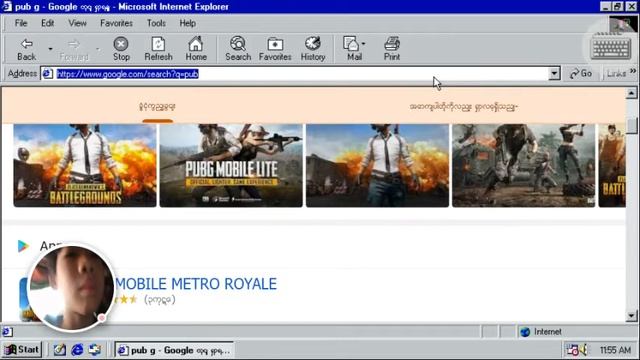The image size is (640, 360).
Task: Open the on-screen keyboard icon
Action: click(x=611, y=49)
